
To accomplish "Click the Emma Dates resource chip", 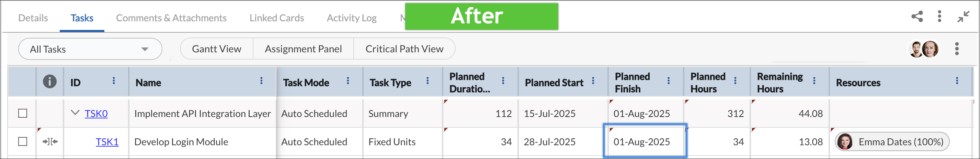I will pyautogui.click(x=892, y=142).
